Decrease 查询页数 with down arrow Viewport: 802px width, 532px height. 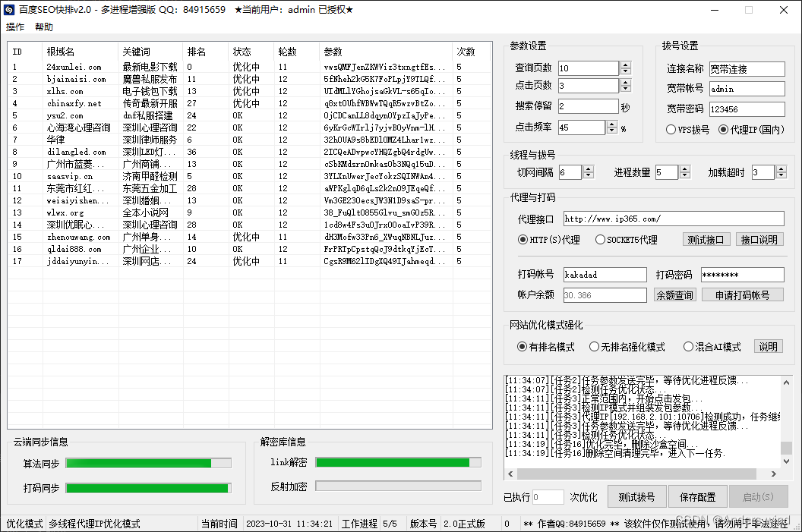tap(625, 71)
